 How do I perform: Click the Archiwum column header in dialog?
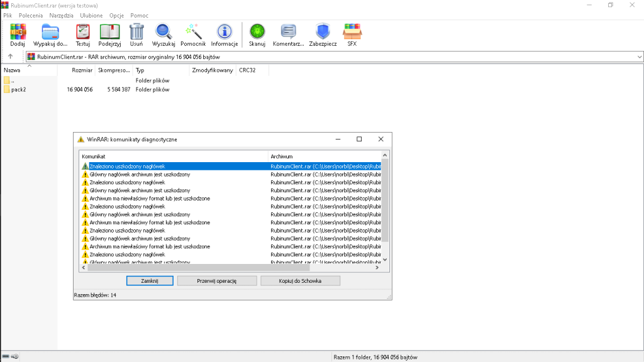(x=325, y=156)
